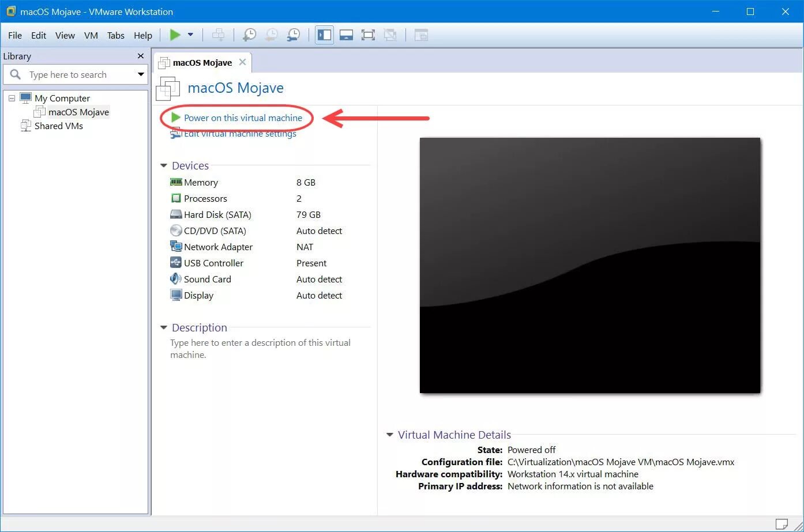The image size is (804, 532).
Task: Select My Computer in the library
Action: point(62,98)
